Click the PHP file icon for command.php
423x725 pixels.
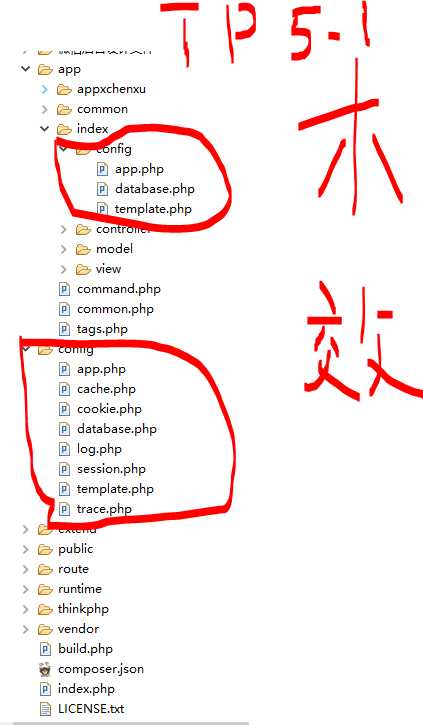point(64,289)
